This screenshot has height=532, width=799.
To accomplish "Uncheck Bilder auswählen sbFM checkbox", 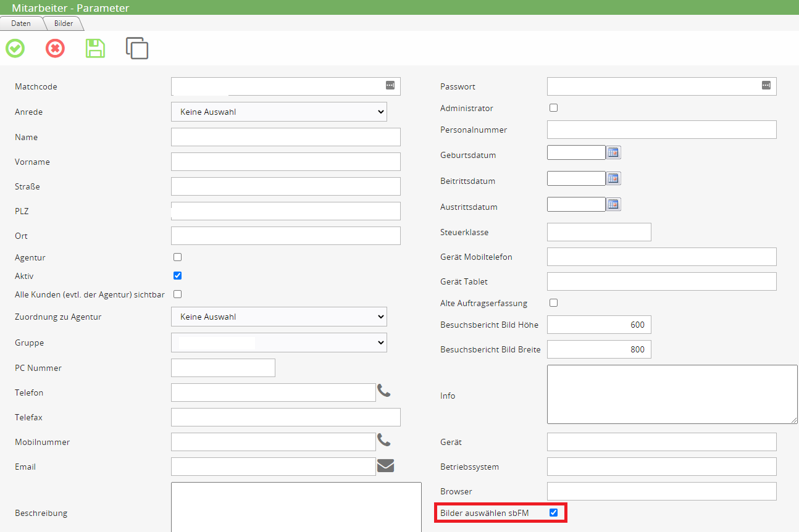I will 553,512.
